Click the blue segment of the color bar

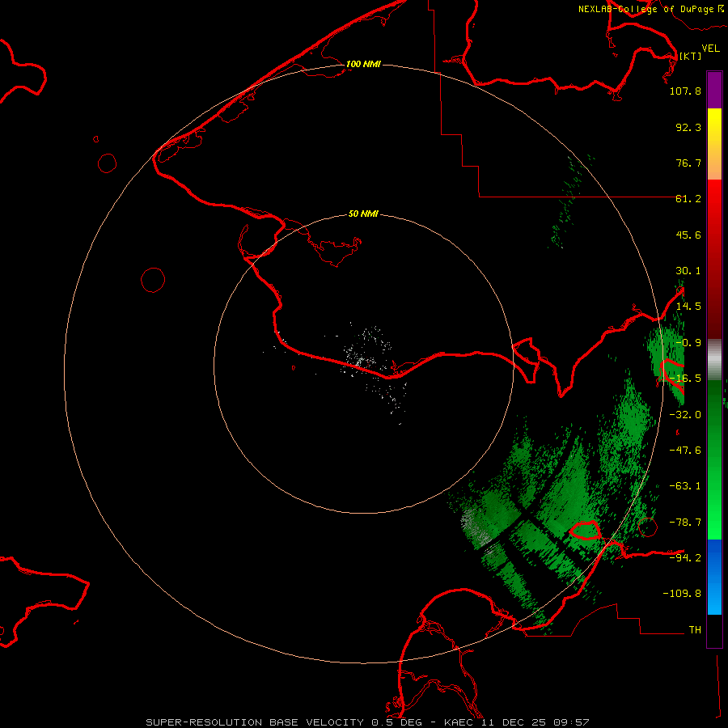(x=714, y=577)
